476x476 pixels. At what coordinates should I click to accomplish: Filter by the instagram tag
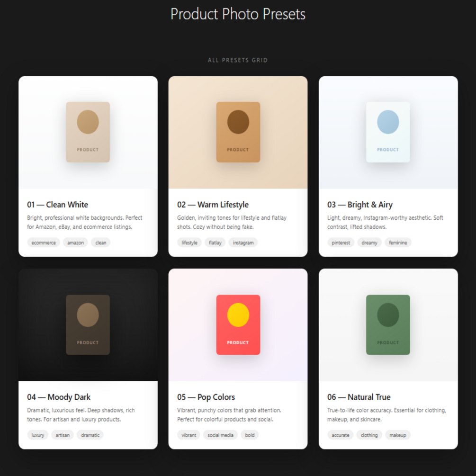click(x=243, y=242)
